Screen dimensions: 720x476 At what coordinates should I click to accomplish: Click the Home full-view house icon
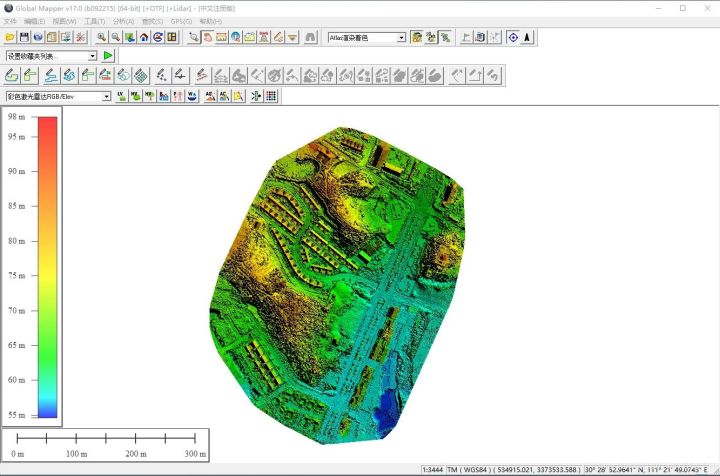coord(144,37)
